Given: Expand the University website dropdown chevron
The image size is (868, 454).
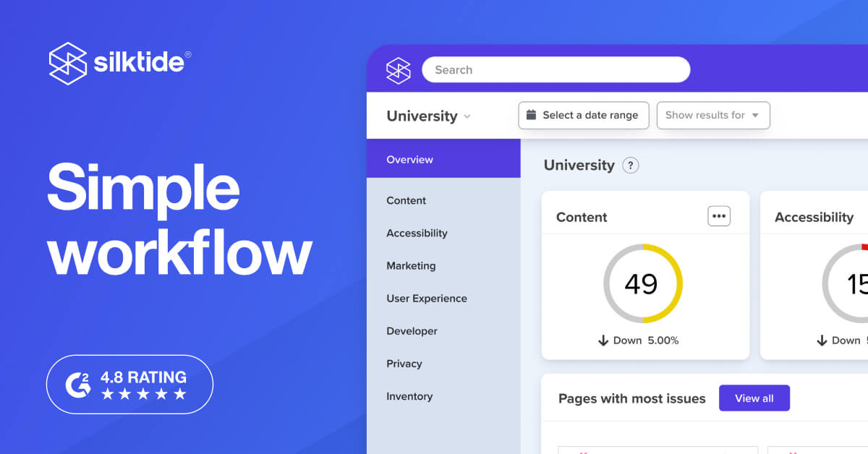Looking at the screenshot, I should point(467,116).
